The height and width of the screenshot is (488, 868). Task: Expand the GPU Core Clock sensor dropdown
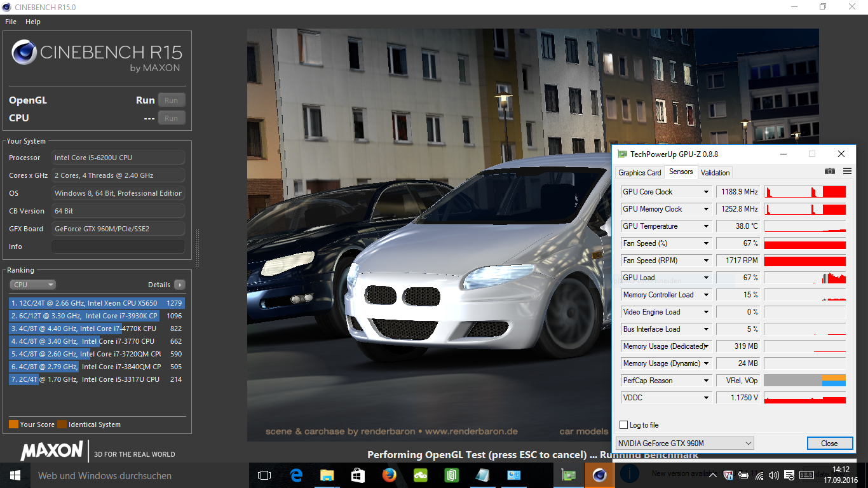tap(705, 192)
